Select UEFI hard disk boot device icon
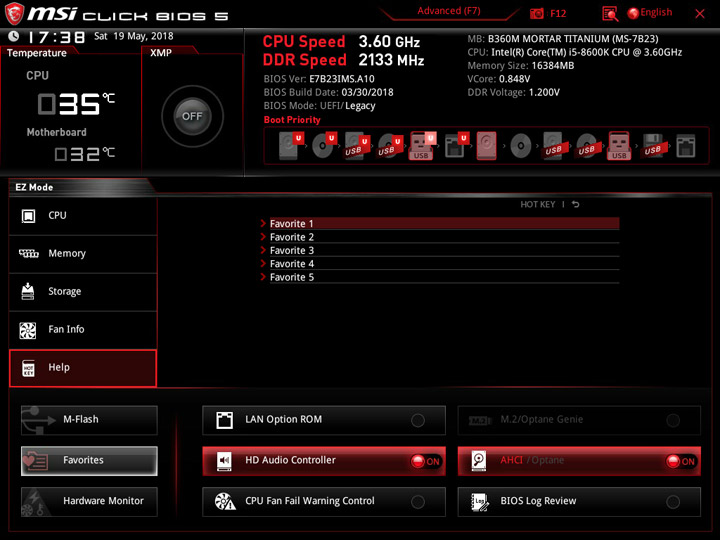 pos(290,146)
